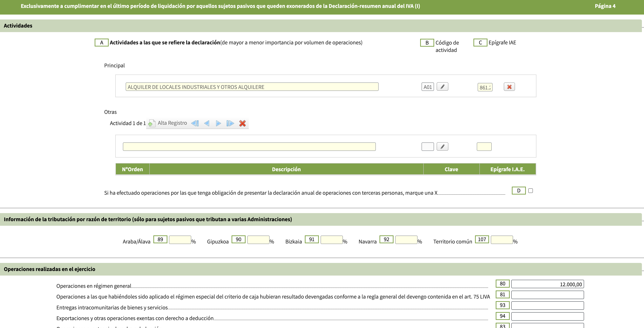Click the principal activity description field

pyautogui.click(x=252, y=87)
